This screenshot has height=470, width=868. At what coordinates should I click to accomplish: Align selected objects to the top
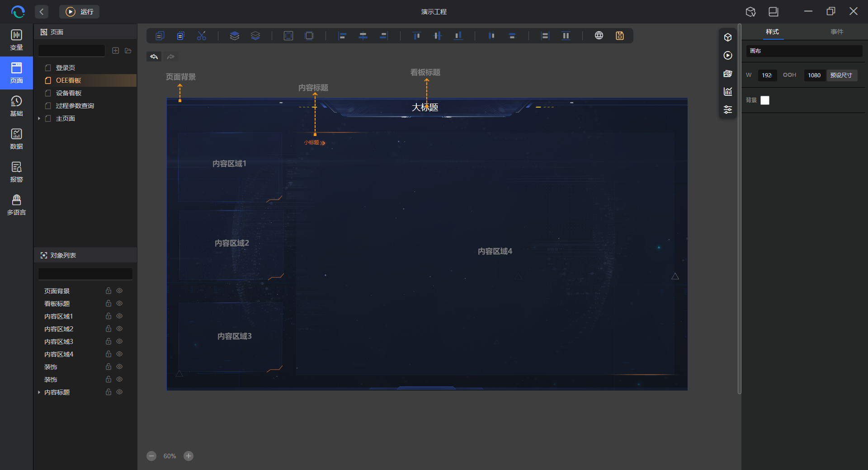pyautogui.click(x=417, y=36)
